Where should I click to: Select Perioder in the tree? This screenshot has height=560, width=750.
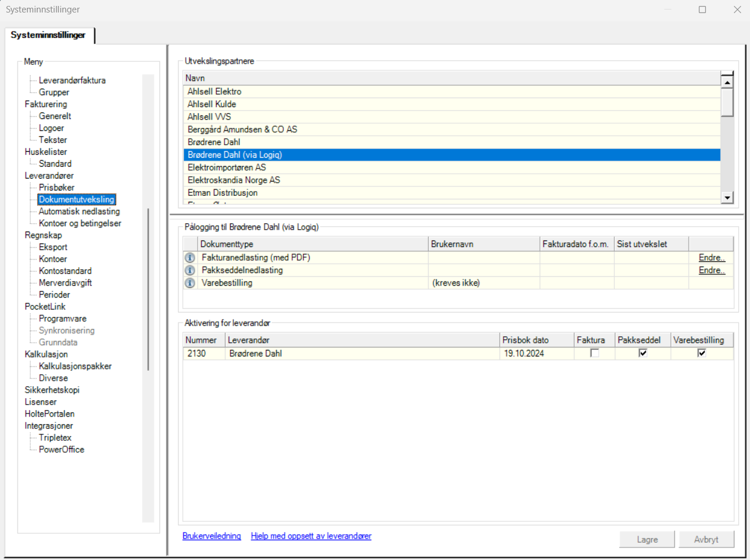click(x=55, y=295)
